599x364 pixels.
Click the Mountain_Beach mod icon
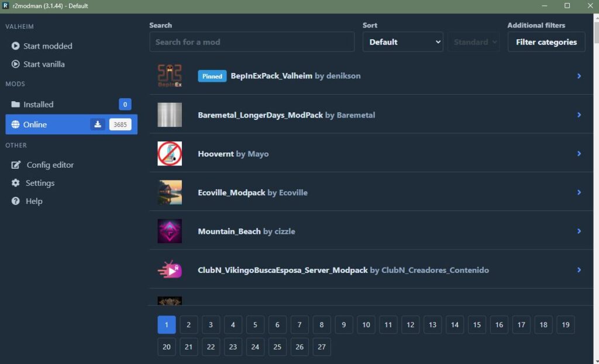[170, 231]
